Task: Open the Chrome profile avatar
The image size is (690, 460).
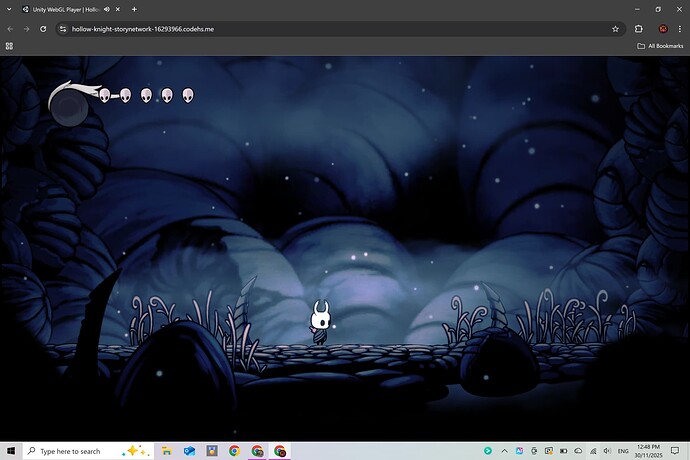Action: pos(663,29)
